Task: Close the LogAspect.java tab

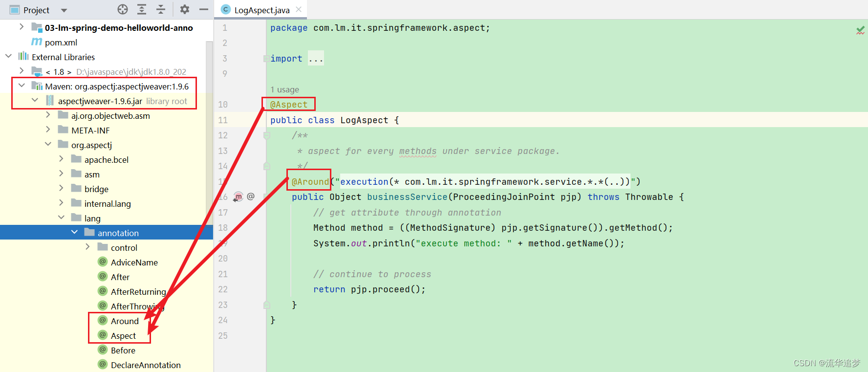Action: pyautogui.click(x=299, y=9)
